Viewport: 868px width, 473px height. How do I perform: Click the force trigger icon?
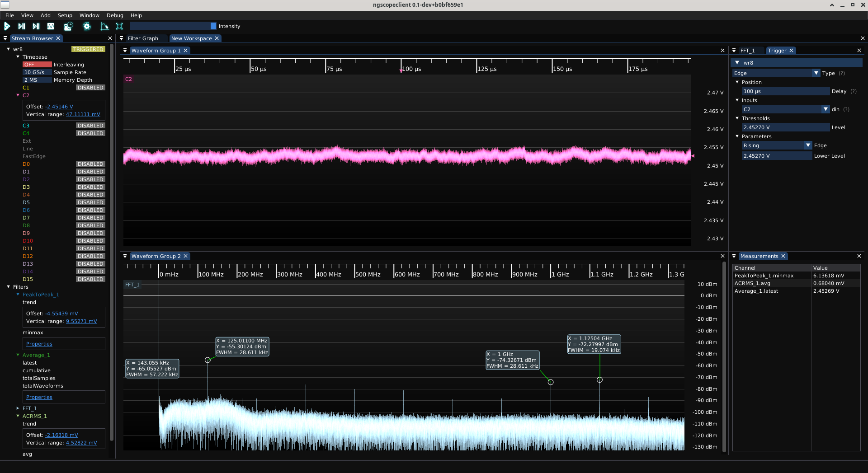click(36, 26)
